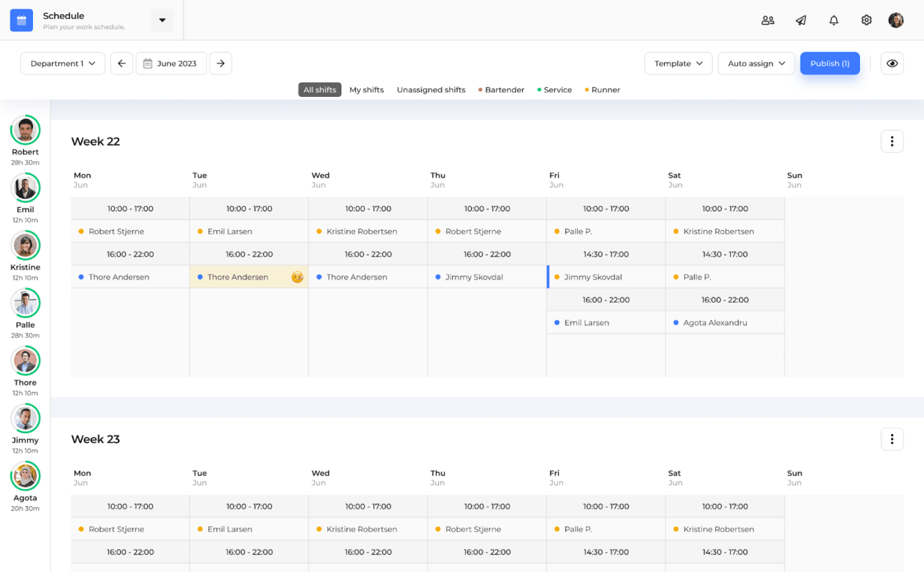Viewport: 924px width, 572px height.
Task: Open Week 22 three-dot options menu
Action: tap(892, 141)
